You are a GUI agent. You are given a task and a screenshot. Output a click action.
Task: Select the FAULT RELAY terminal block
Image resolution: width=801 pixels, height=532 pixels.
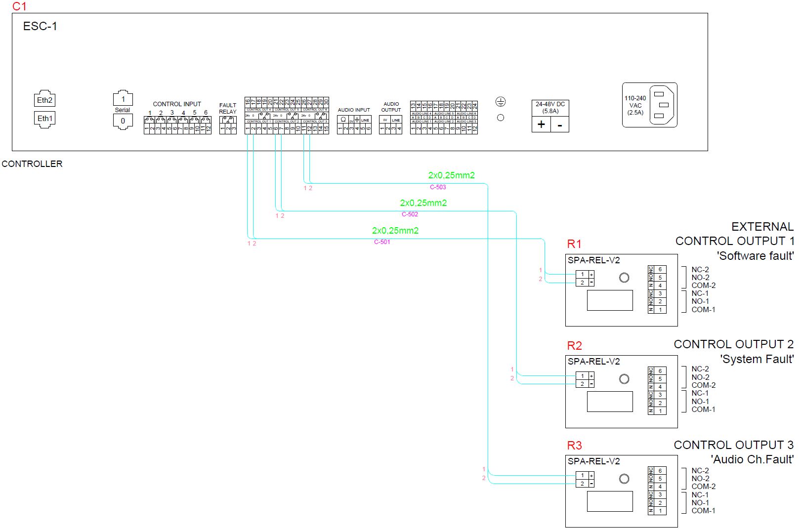(x=228, y=125)
